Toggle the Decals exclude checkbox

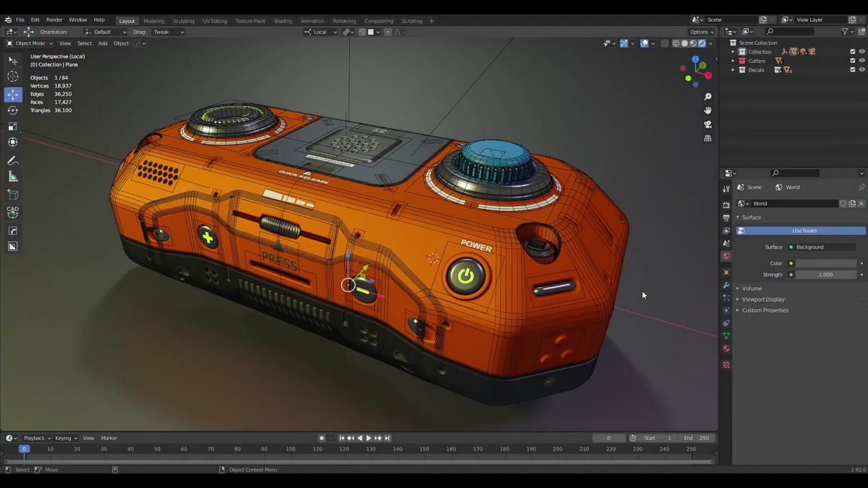852,70
